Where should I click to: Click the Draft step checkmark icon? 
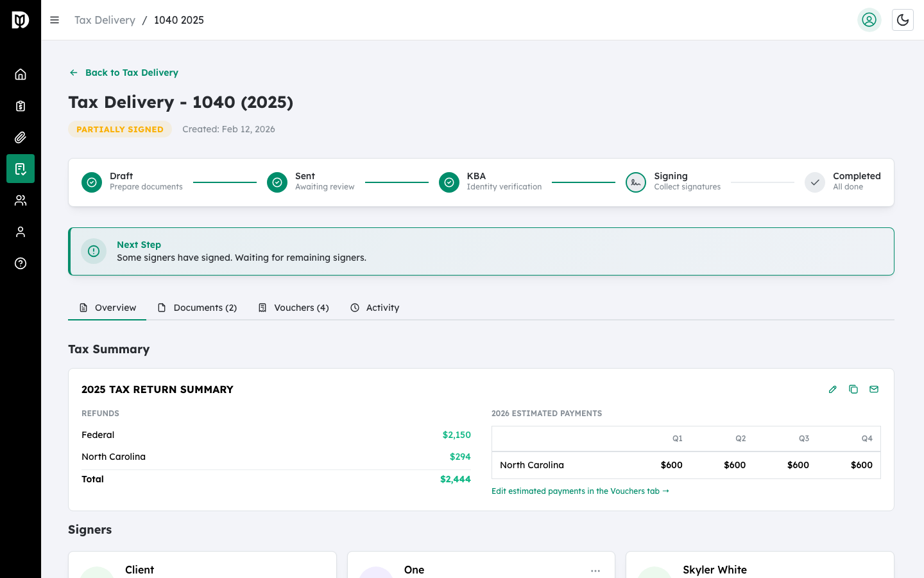pyautogui.click(x=91, y=182)
